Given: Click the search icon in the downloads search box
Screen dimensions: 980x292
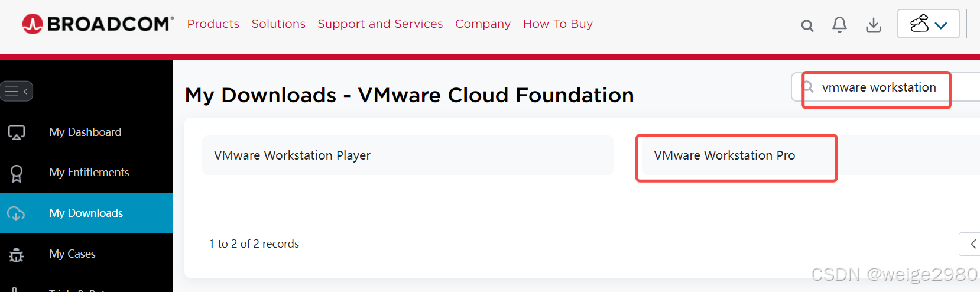Looking at the screenshot, I should 808,87.
